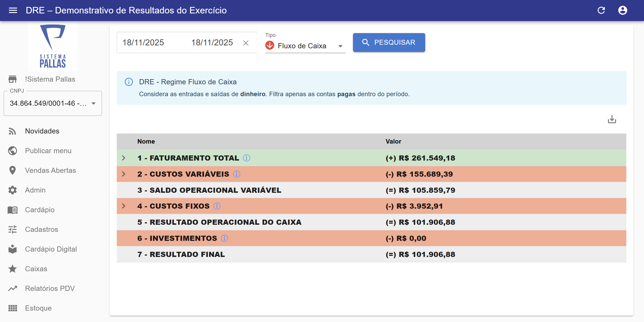Click the refresh icon in top bar

point(601,10)
